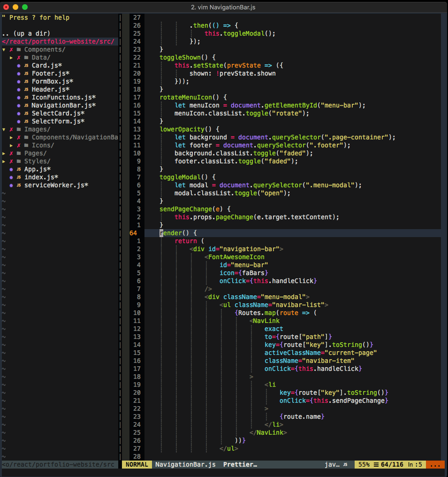Image resolution: width=448 pixels, height=477 pixels.
Task: Click the JS icon beside serviceWorker.js
Action: click(19, 185)
